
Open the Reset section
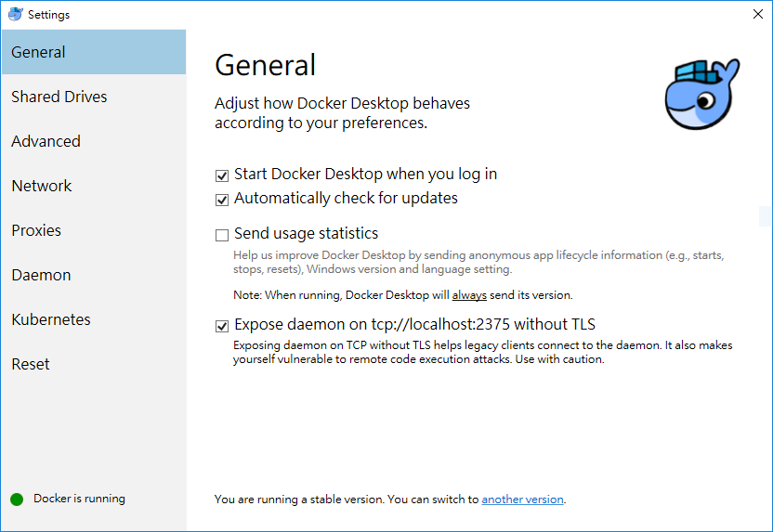click(x=94, y=364)
